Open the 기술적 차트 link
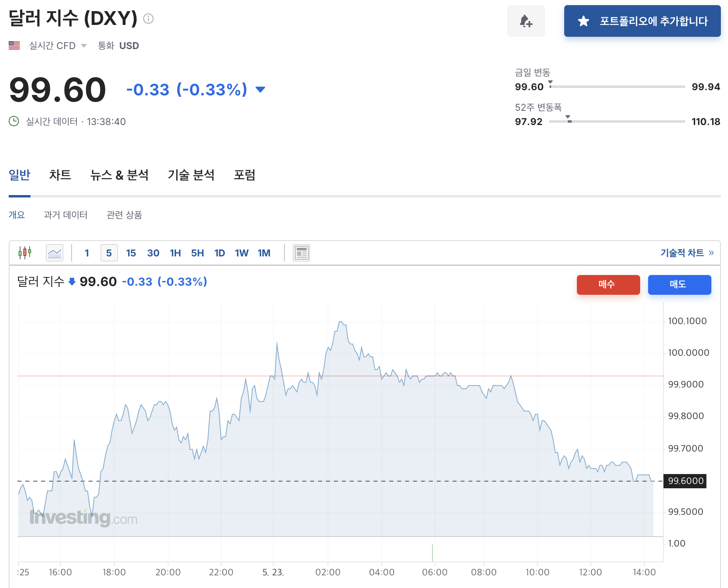 point(687,252)
